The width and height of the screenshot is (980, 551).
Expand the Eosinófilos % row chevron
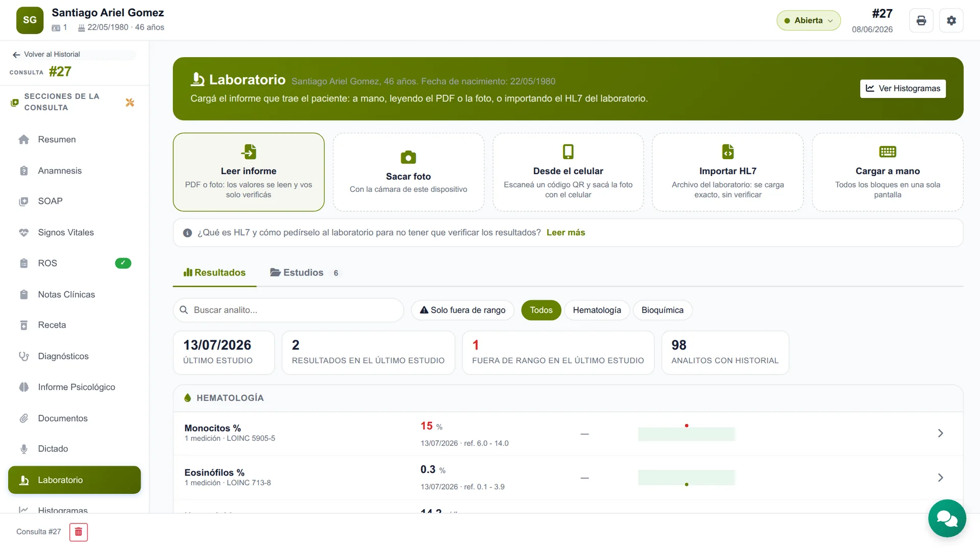[940, 478]
